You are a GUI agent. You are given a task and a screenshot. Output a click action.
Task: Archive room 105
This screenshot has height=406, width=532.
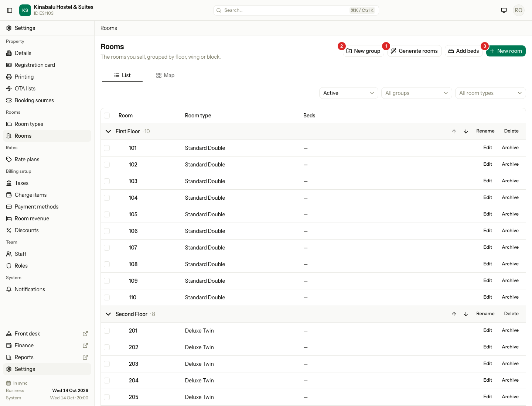click(x=510, y=214)
